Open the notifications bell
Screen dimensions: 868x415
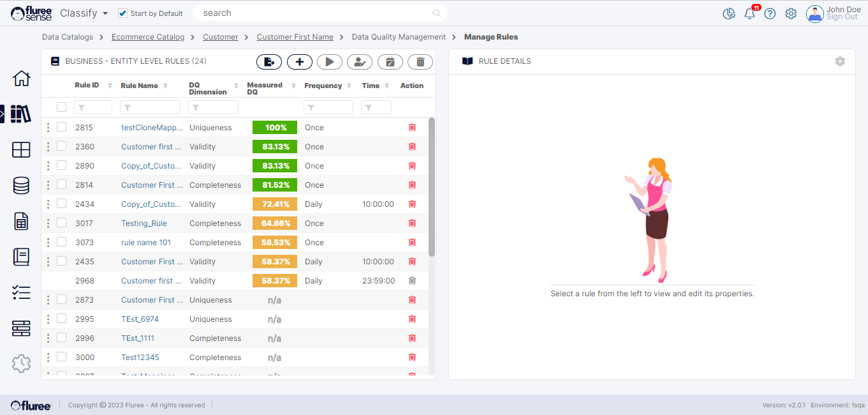pyautogui.click(x=749, y=13)
